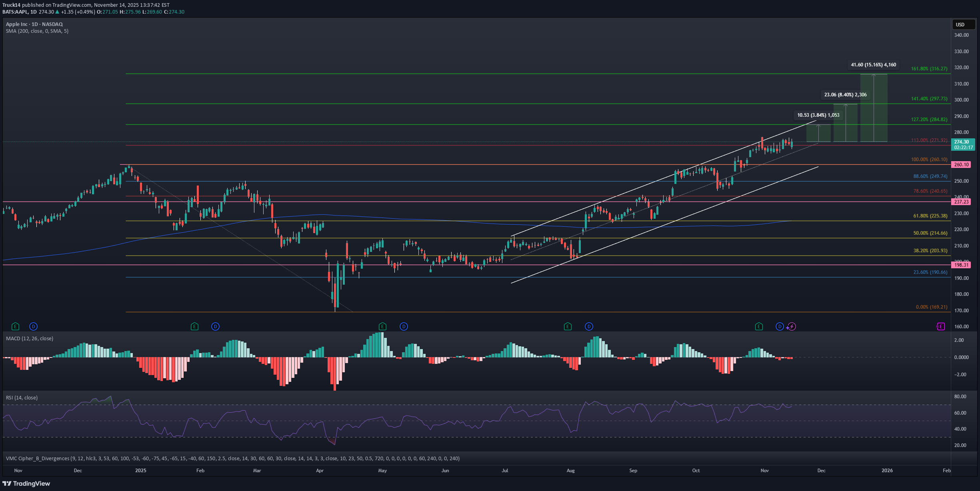
Task: Open the earnings marker near May
Action: pyautogui.click(x=382, y=327)
